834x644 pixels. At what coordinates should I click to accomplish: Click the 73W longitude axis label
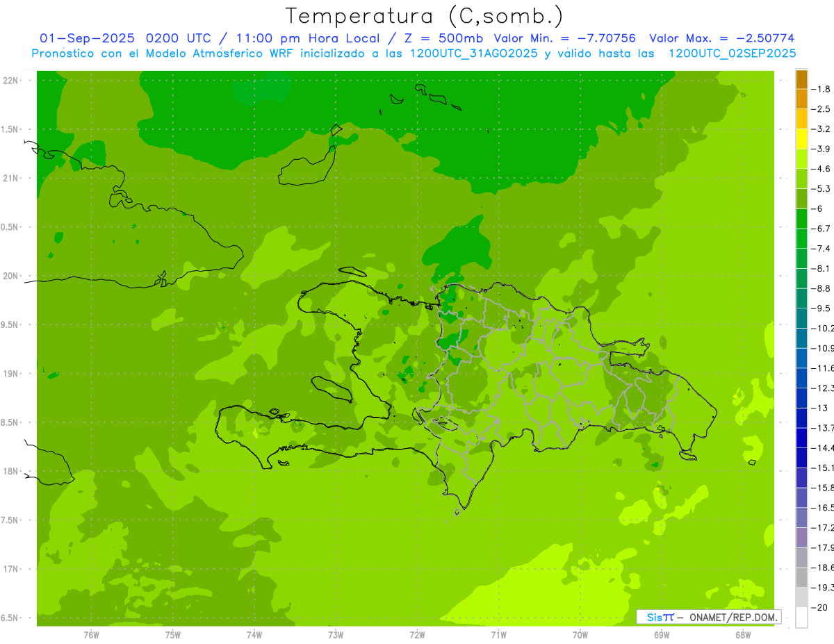[336, 634]
